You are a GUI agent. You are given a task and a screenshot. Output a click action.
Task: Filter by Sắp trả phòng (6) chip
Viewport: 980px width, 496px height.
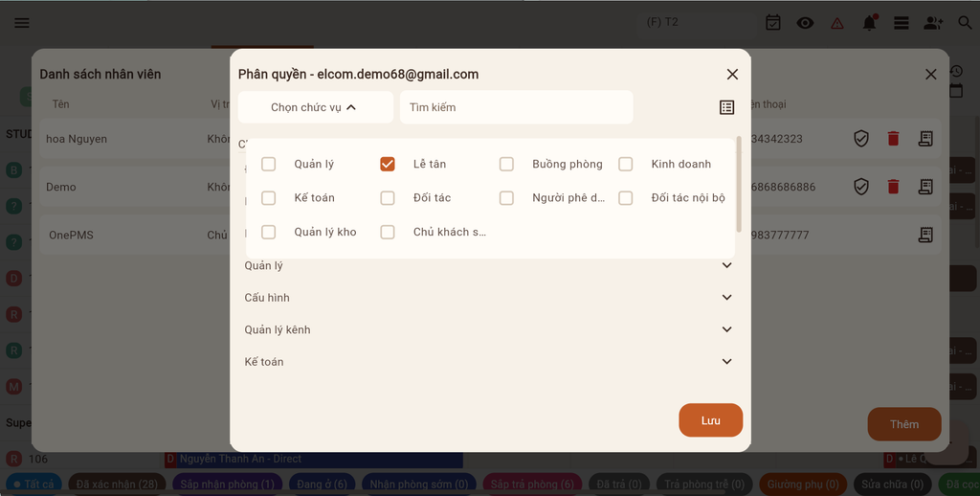(532, 485)
